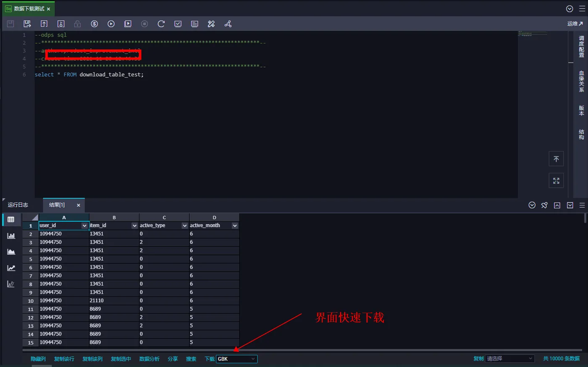The image size is (588, 367).
Task: Click the node graph lineage icon
Action: [228, 24]
